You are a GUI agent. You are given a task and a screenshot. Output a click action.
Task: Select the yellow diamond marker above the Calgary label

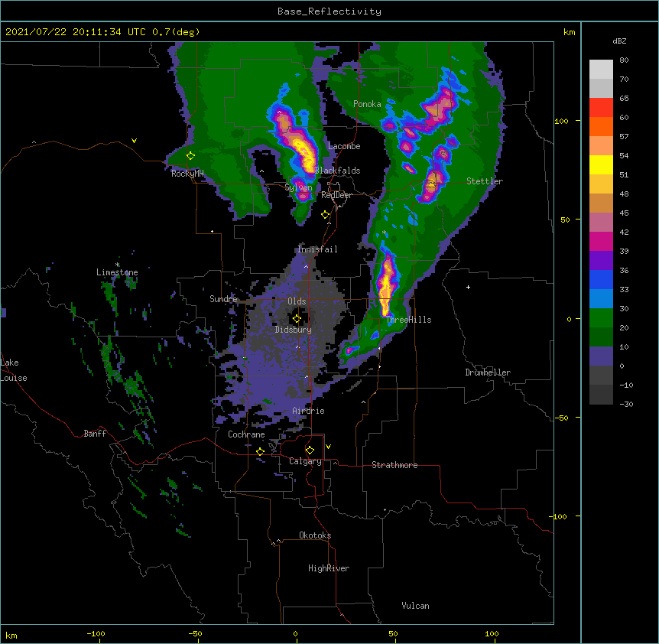coord(310,450)
